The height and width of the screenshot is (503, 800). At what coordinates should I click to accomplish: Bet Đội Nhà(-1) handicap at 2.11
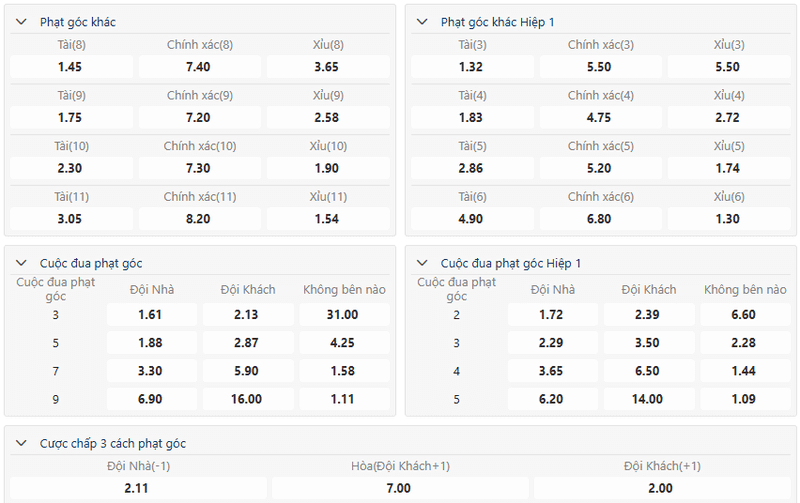point(138,488)
